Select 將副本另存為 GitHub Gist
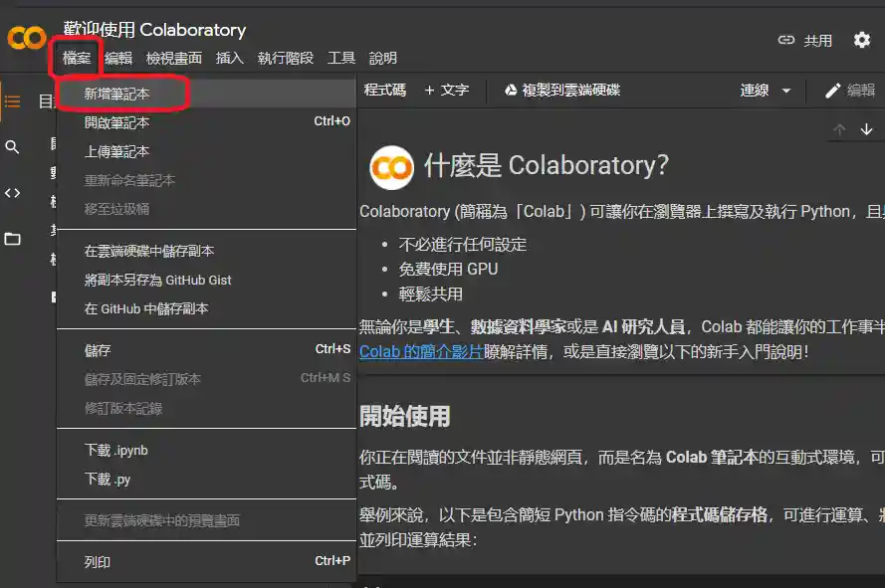 [x=207, y=280]
